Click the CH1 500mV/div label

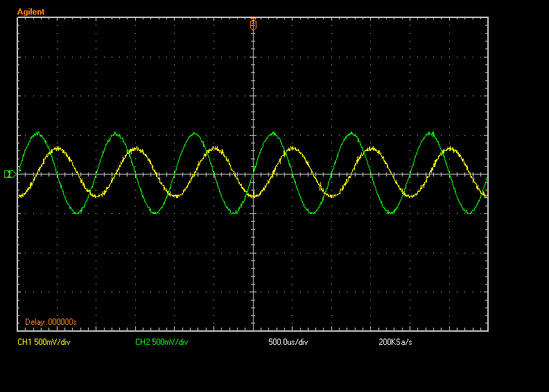44,342
